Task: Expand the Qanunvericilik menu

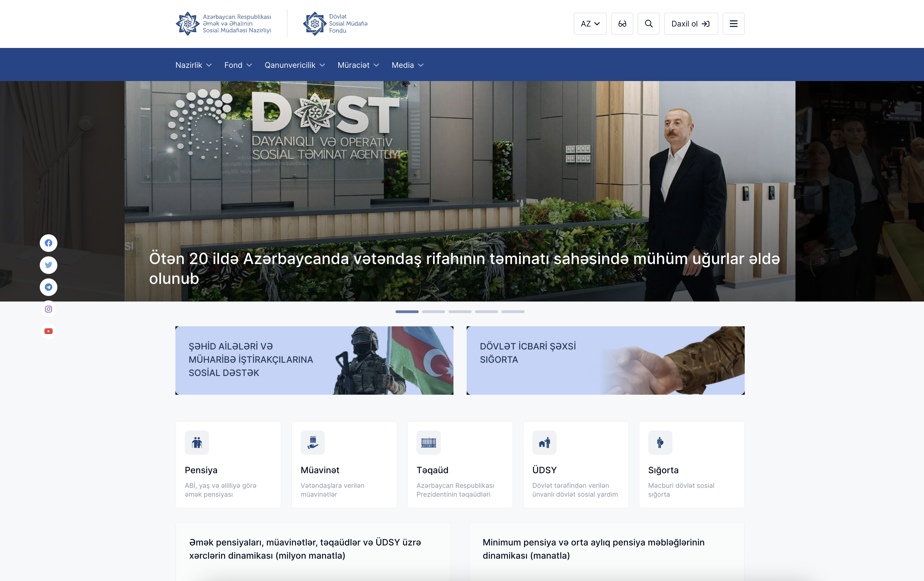Action: [295, 65]
